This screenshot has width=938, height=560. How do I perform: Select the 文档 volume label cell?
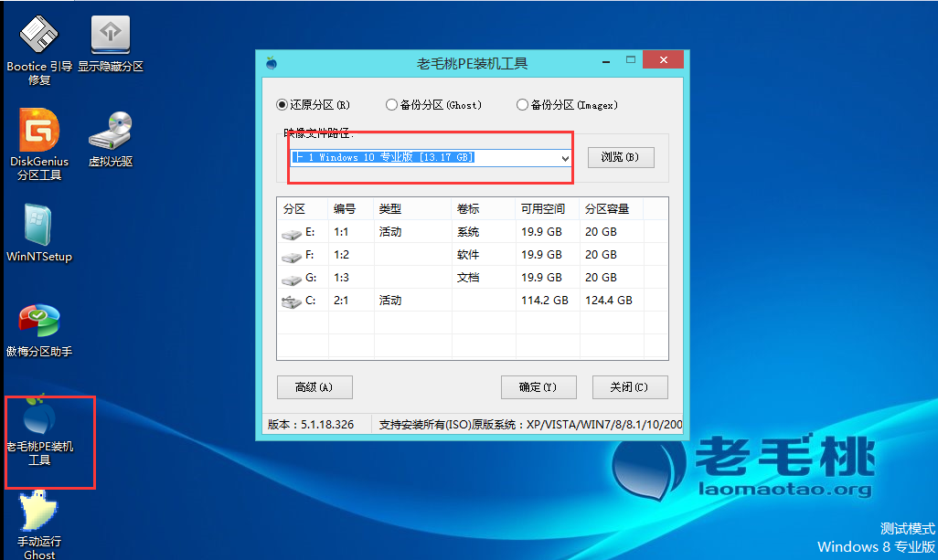point(468,278)
